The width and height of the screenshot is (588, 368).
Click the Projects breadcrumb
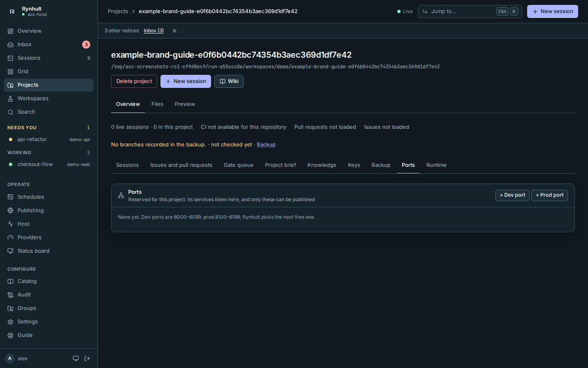point(118,11)
